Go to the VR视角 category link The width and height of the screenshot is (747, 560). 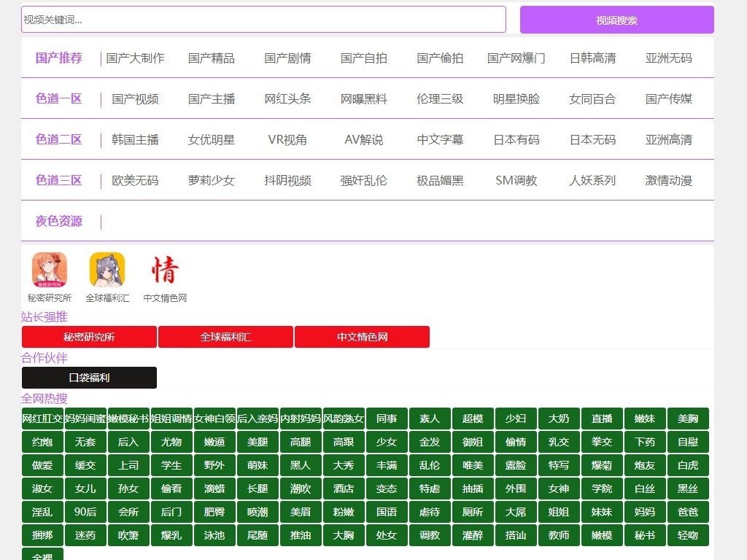(287, 139)
